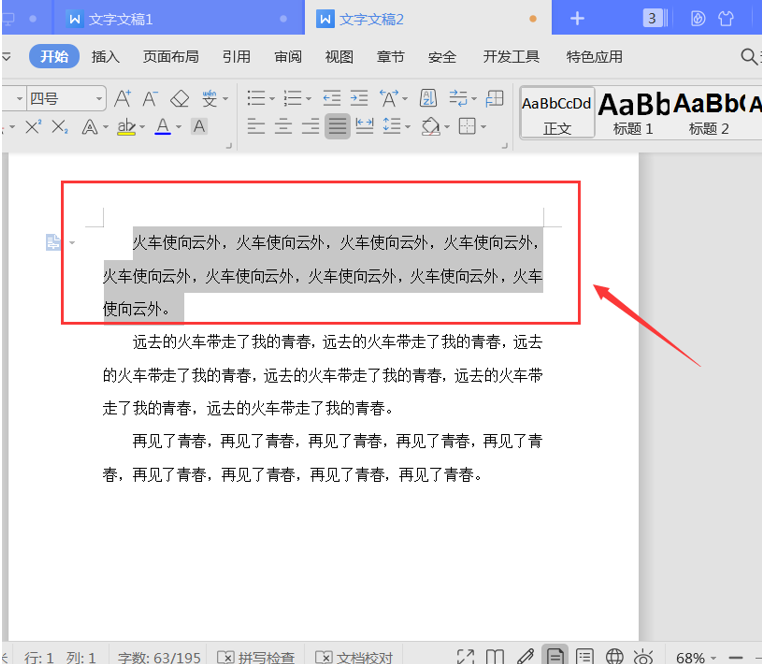Apply 标题 1 style
Image resolution: width=762 pixels, height=664 pixels.
point(633,113)
